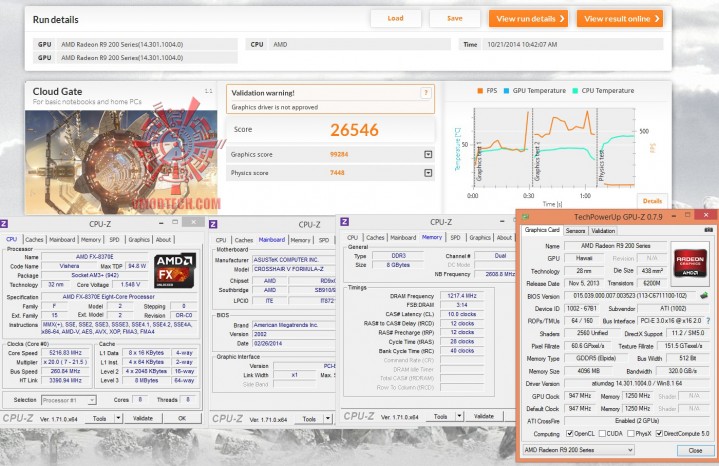Open the Tools dropdown arrow in CPU tab window
Image resolution: width=719 pixels, height=466 pixels.
(x=118, y=418)
